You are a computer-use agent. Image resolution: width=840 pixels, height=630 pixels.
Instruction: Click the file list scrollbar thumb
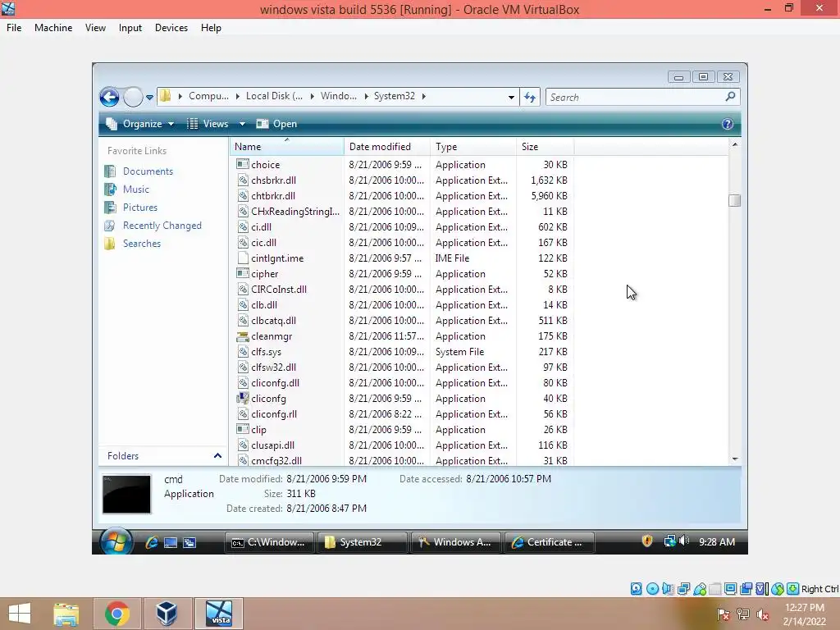tap(734, 200)
